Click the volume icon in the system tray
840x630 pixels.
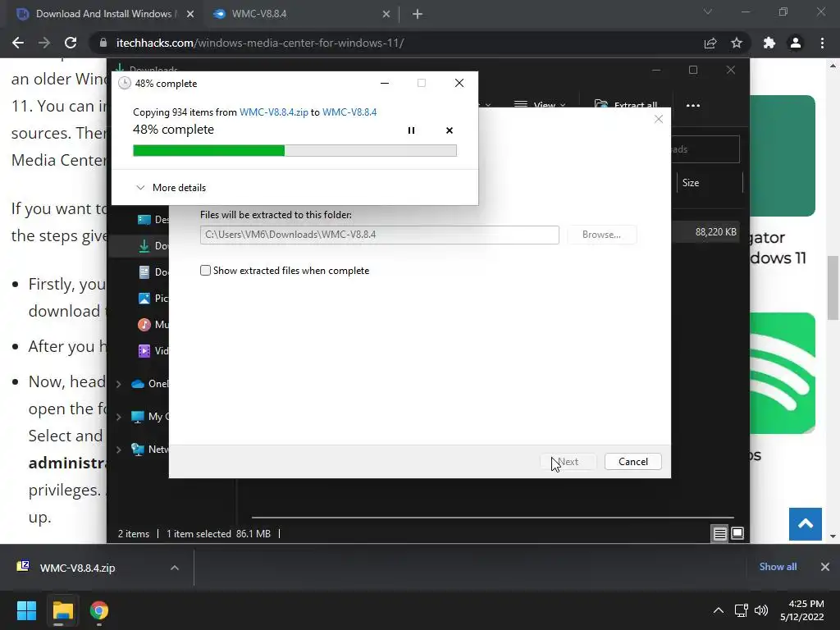tap(760, 610)
